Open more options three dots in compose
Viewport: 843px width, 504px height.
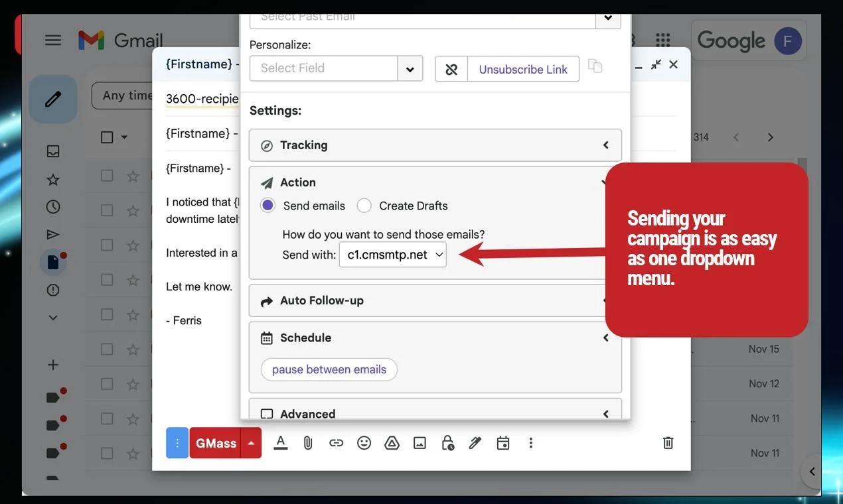tap(530, 443)
